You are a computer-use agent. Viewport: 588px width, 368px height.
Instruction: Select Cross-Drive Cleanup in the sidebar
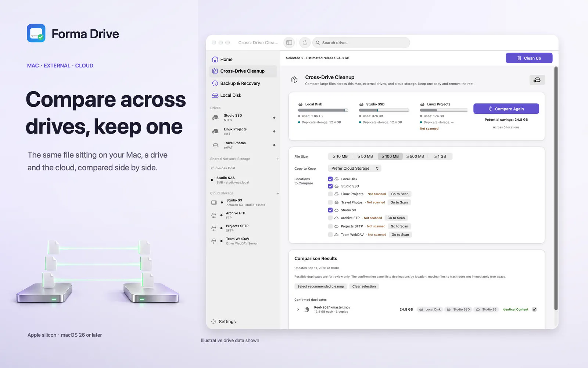pos(243,71)
